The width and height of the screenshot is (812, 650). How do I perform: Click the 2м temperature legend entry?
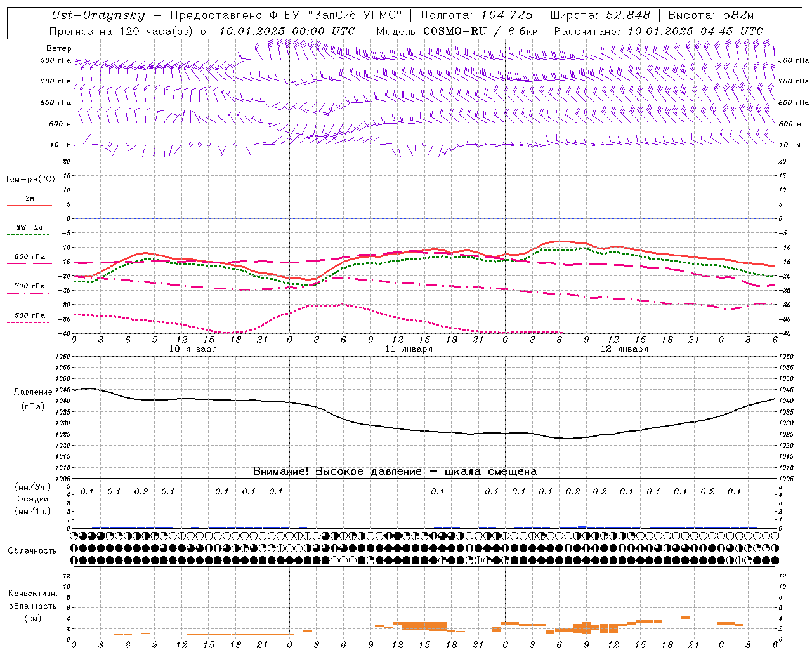tap(30, 198)
